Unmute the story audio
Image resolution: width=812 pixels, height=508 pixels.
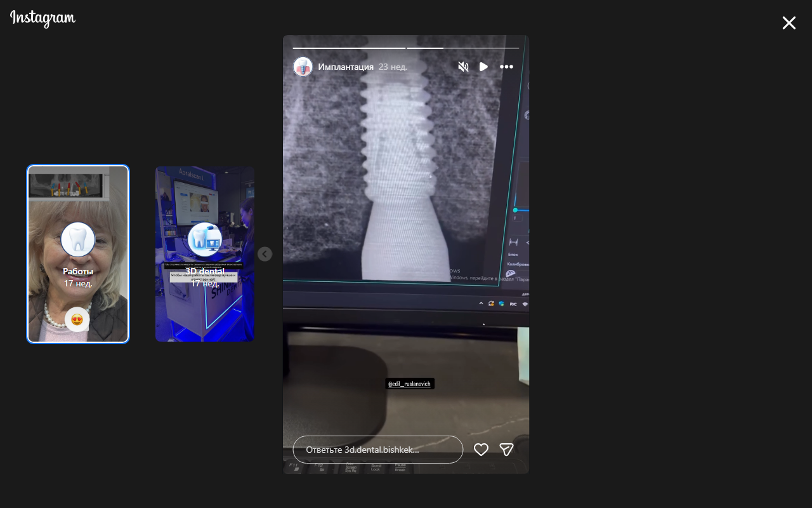click(463, 66)
